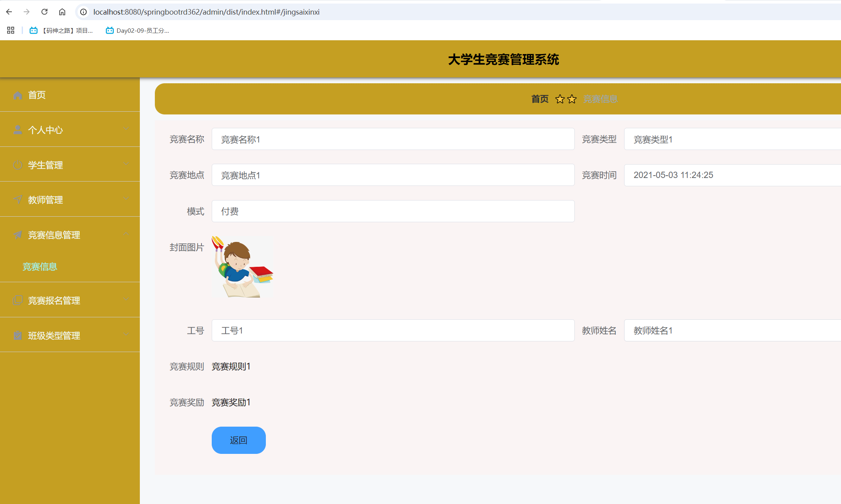Click the clipboard icon beside 班级类型管理

pos(18,335)
